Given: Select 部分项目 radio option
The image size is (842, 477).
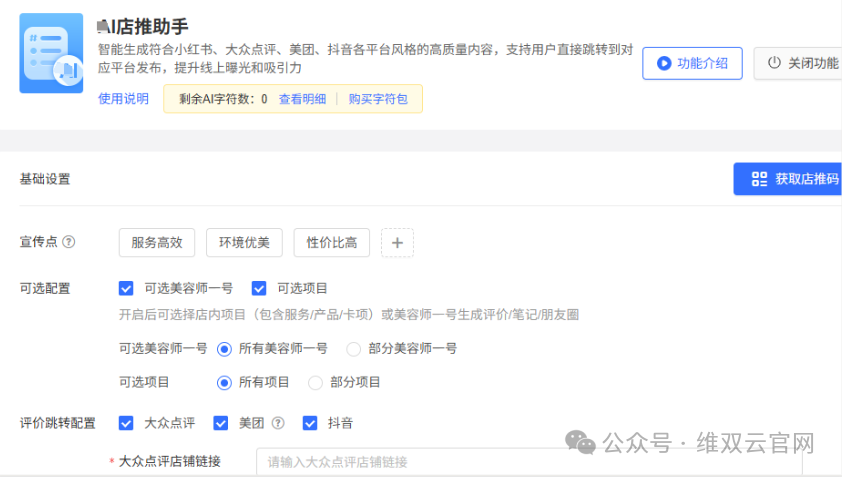Looking at the screenshot, I should (x=315, y=382).
